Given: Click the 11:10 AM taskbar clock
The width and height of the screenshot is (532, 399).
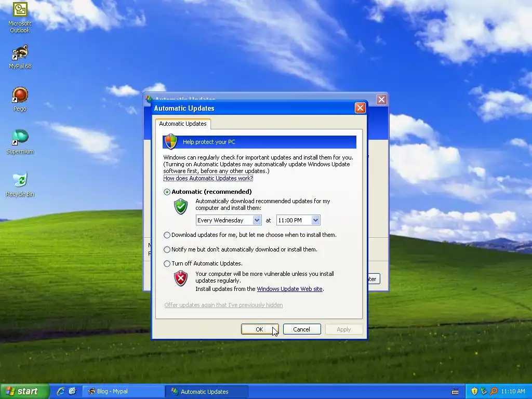Looking at the screenshot, I should coord(513,391).
